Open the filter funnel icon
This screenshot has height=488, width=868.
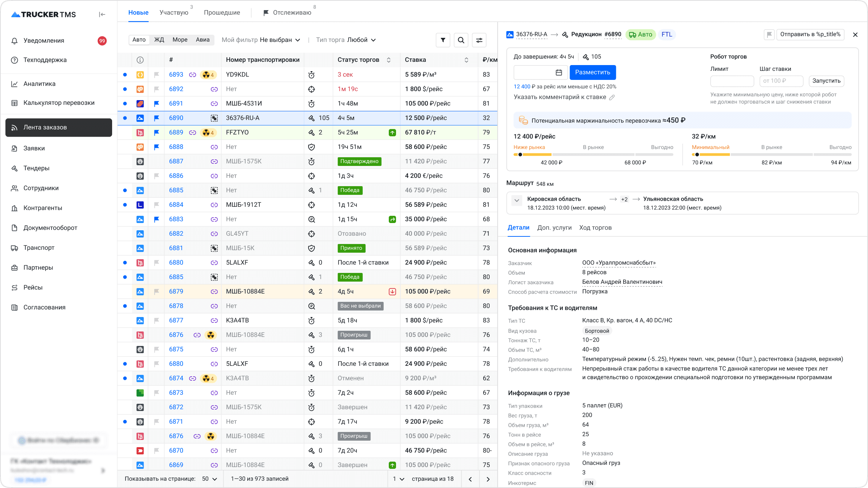443,40
